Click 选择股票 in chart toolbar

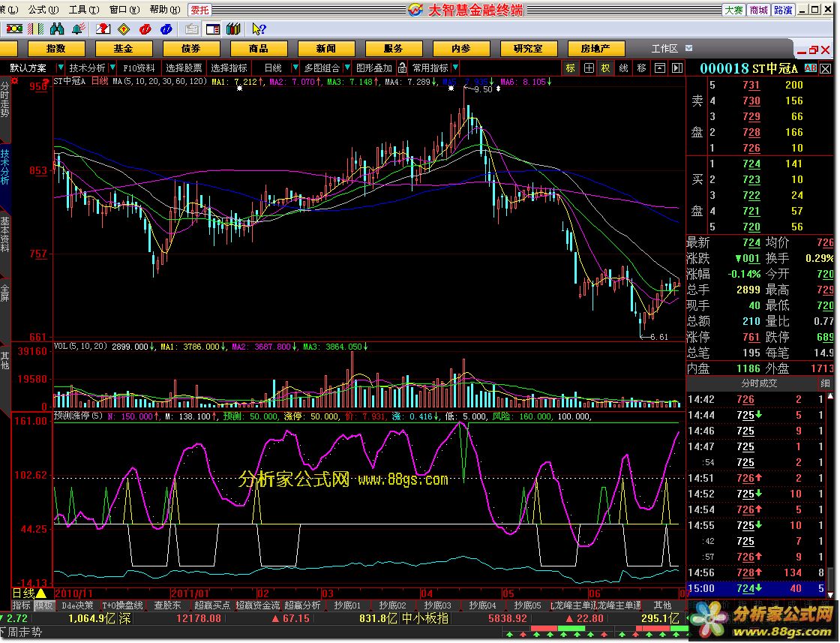[x=184, y=68]
